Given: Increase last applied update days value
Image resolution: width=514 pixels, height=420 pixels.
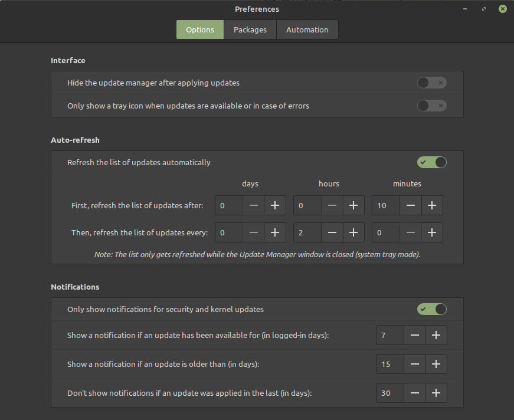Looking at the screenshot, I should [436, 393].
